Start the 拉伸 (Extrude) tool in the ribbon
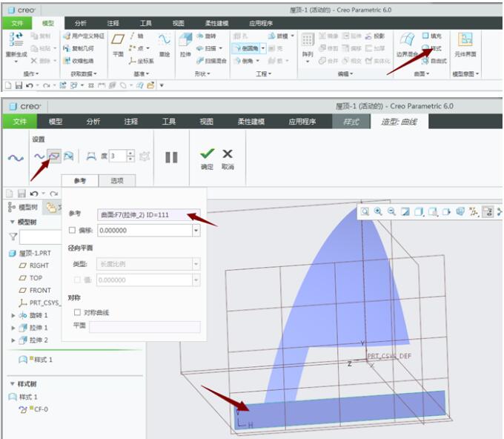The width and height of the screenshot is (504, 439). 185,44
